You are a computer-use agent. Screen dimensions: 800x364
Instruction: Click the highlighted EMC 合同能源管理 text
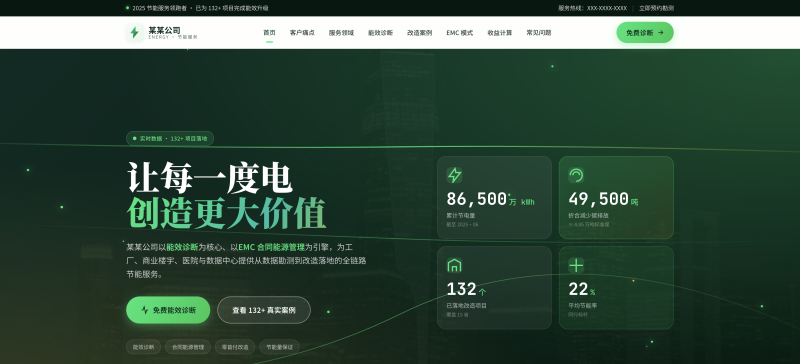[x=271, y=247]
